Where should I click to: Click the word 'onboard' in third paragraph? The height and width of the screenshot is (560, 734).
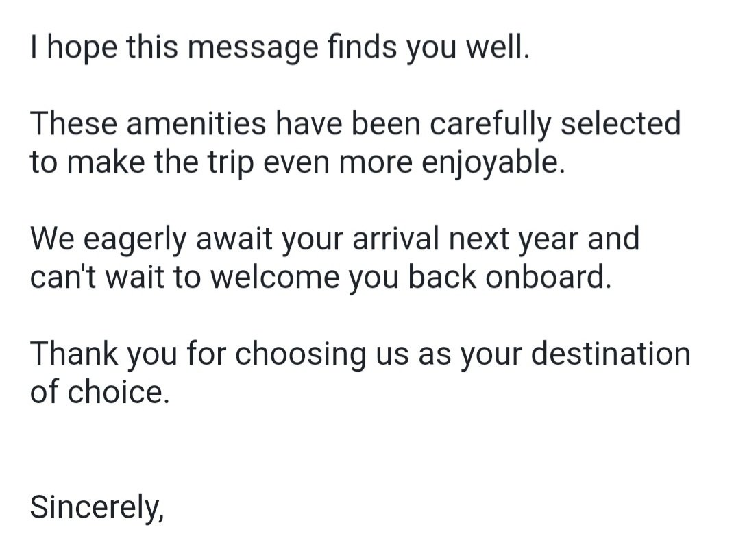(543, 277)
